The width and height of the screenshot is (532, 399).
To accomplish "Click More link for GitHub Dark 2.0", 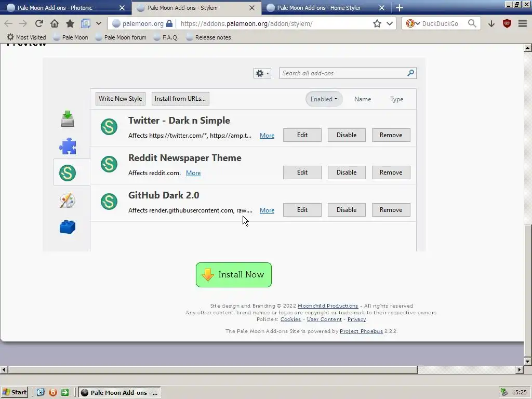I will click(x=267, y=210).
